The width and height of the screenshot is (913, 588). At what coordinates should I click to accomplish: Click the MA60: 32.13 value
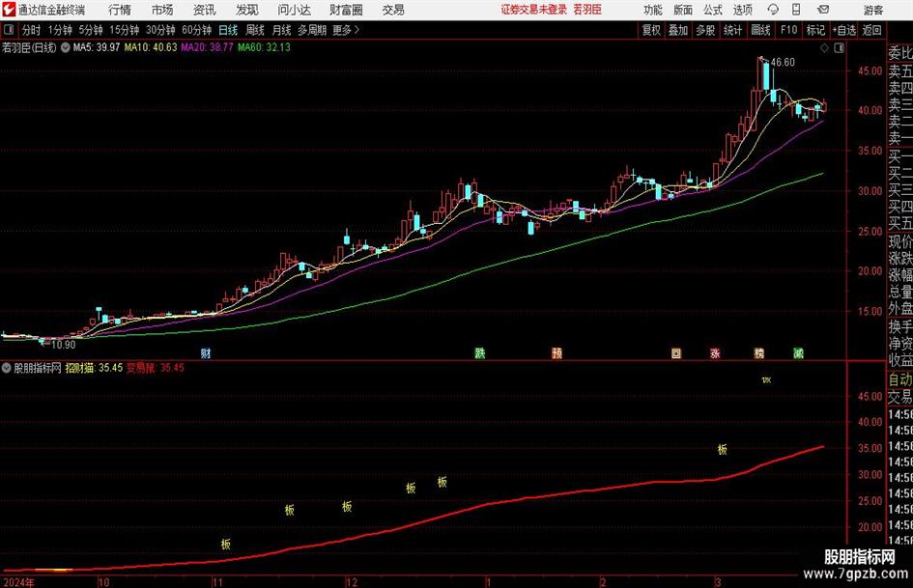(264, 47)
